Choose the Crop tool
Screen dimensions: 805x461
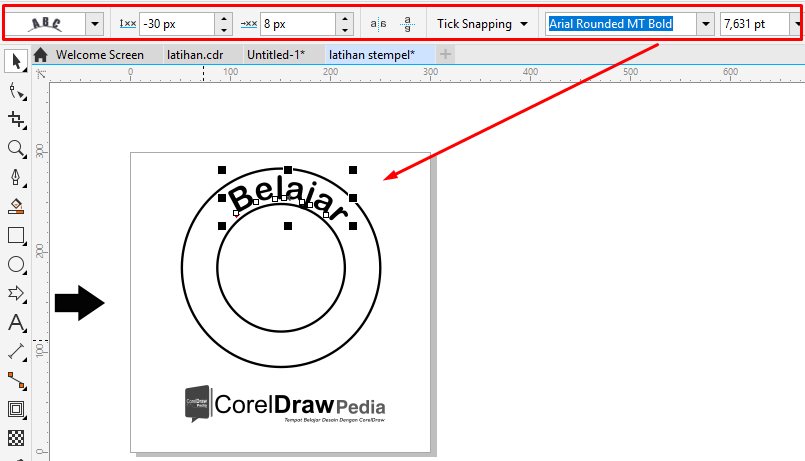click(x=16, y=120)
